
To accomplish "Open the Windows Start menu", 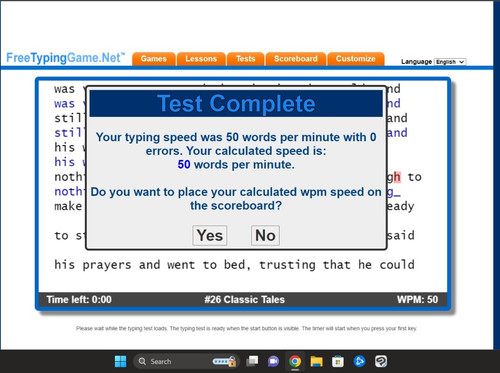I will 120,361.
